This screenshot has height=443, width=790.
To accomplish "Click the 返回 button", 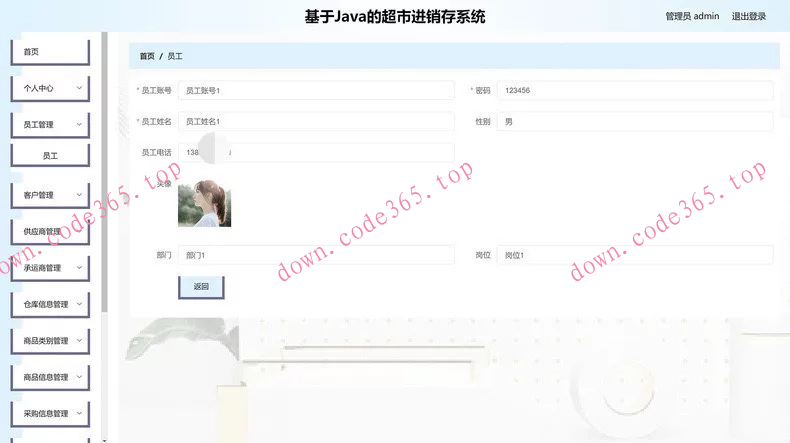I will pyautogui.click(x=201, y=287).
